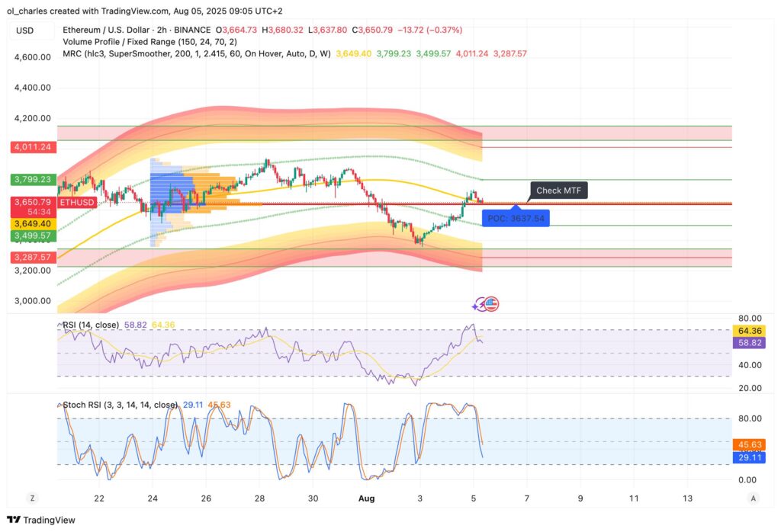Select the Z button in the bottom-left corner
The width and height of the screenshot is (781, 532).
[32, 497]
